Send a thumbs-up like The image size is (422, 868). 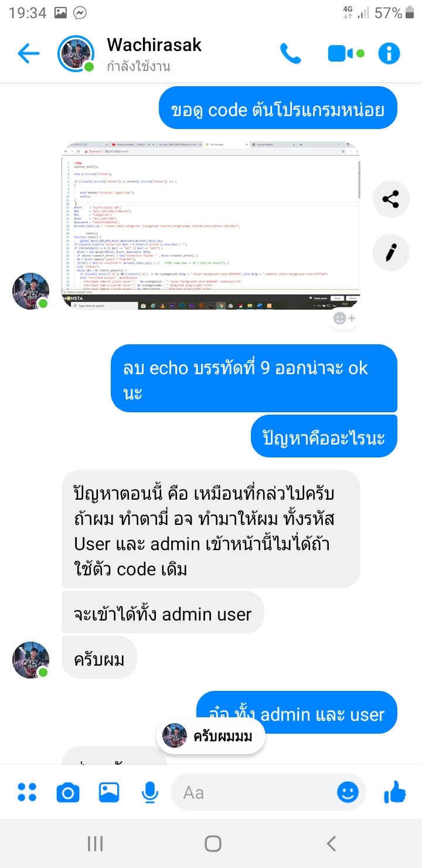[395, 792]
